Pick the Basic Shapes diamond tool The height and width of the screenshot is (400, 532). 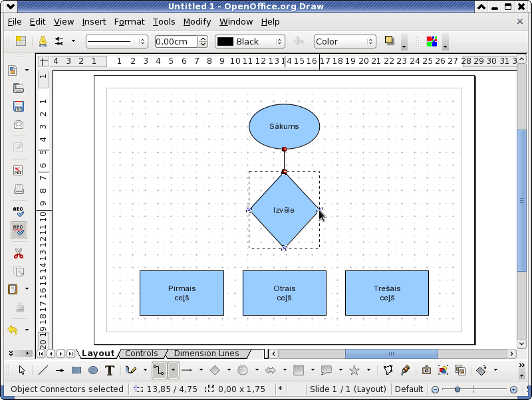(x=215, y=370)
